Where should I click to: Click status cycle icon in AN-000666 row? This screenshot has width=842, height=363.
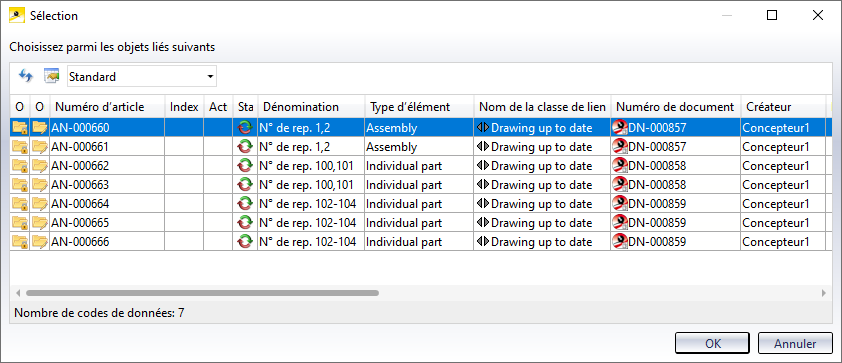click(x=245, y=242)
